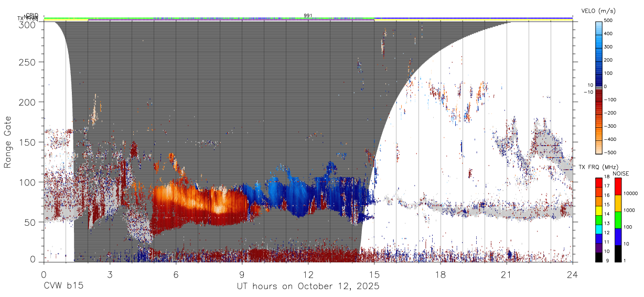Click the 50 tick on Range Gate axis
Viewport: 644px width, 297px height.
[31, 222]
